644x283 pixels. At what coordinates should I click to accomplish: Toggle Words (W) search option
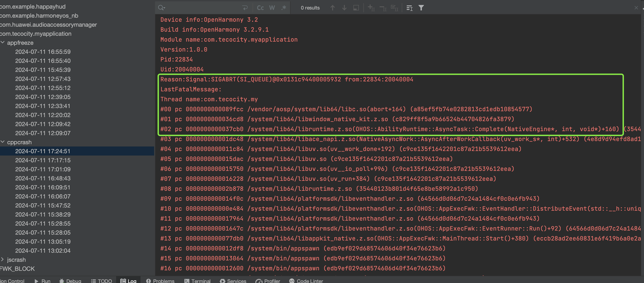272,8
